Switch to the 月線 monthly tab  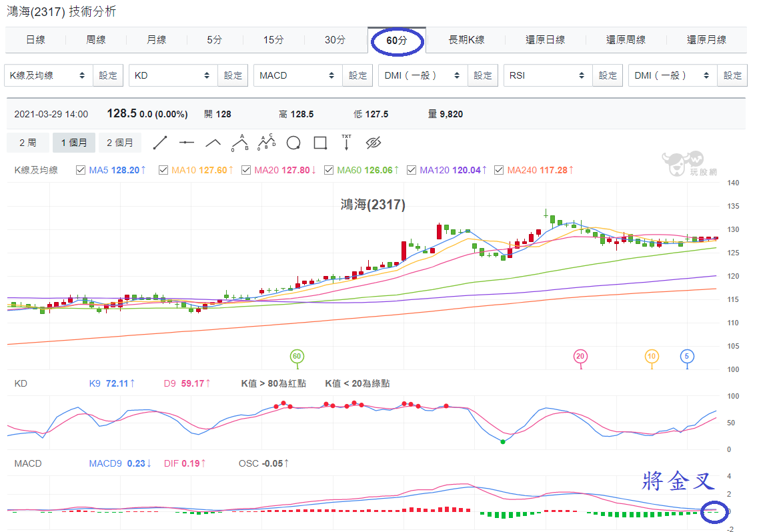pos(156,40)
